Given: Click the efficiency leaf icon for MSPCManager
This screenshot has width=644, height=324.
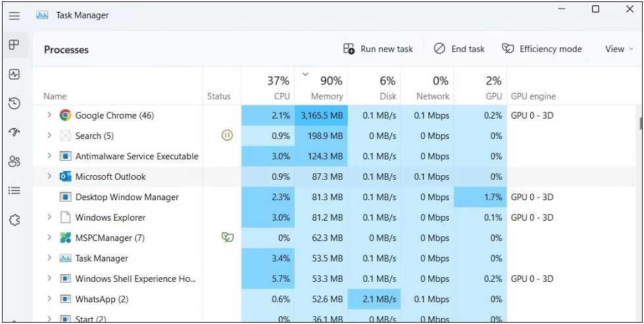Looking at the screenshot, I should pos(227,237).
